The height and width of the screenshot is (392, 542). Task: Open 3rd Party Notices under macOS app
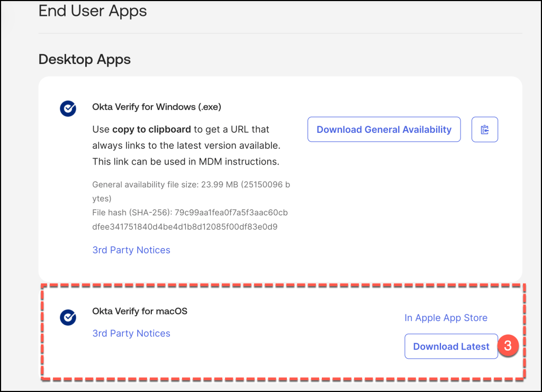point(131,333)
